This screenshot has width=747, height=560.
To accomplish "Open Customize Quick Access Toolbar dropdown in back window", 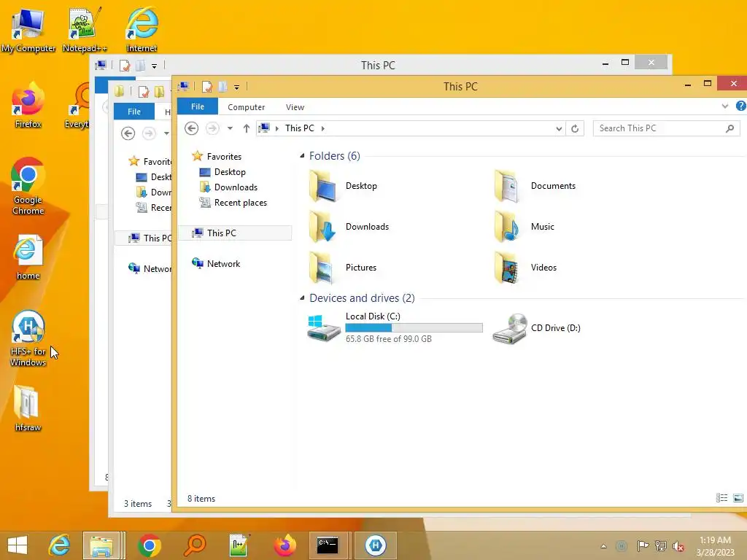I will point(155,66).
